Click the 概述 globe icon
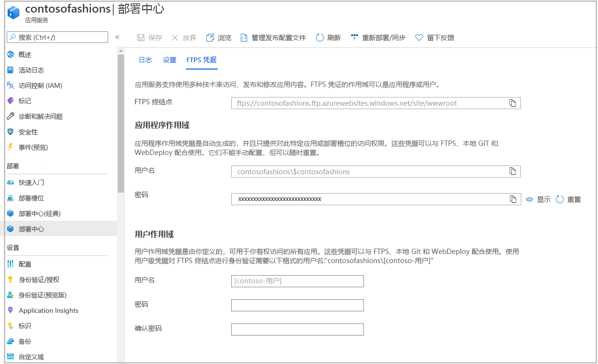 pyautogui.click(x=11, y=55)
